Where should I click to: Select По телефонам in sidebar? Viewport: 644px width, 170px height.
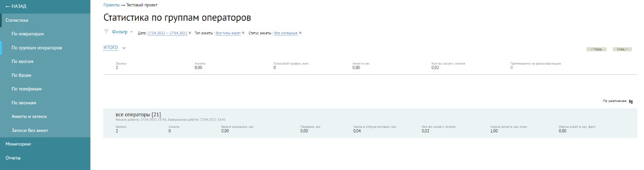pyautogui.click(x=45, y=89)
